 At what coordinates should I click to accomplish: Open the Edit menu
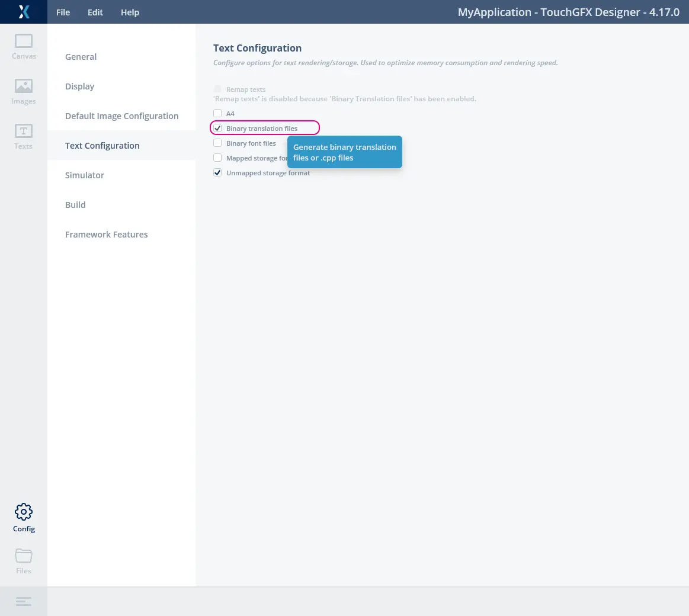(x=95, y=12)
